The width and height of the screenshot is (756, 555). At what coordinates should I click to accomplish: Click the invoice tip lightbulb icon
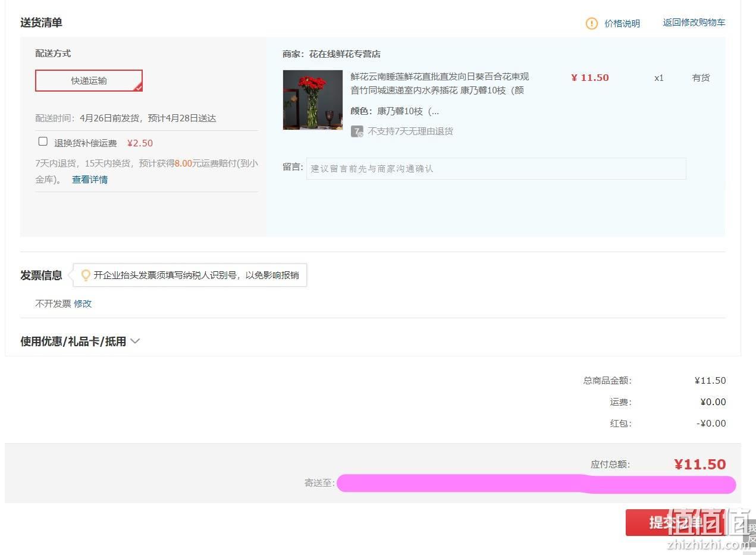point(86,275)
